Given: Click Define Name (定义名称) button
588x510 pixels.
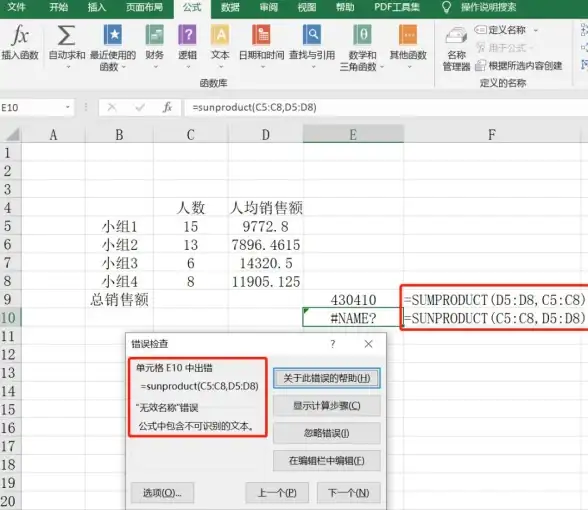Looking at the screenshot, I should [x=500, y=30].
